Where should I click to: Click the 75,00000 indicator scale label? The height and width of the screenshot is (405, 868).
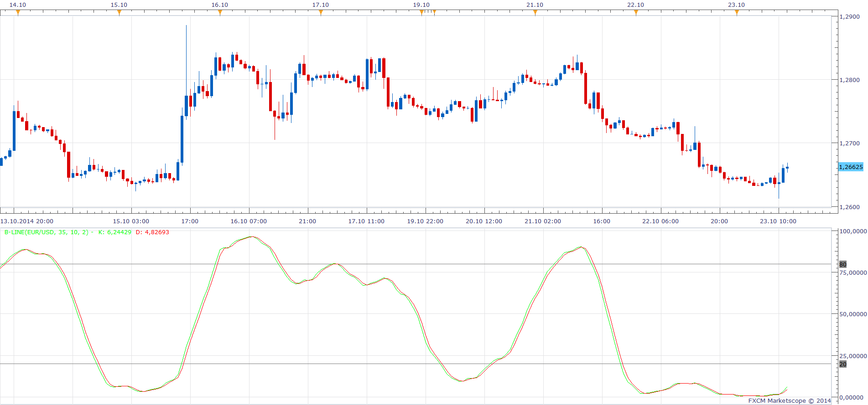point(853,272)
